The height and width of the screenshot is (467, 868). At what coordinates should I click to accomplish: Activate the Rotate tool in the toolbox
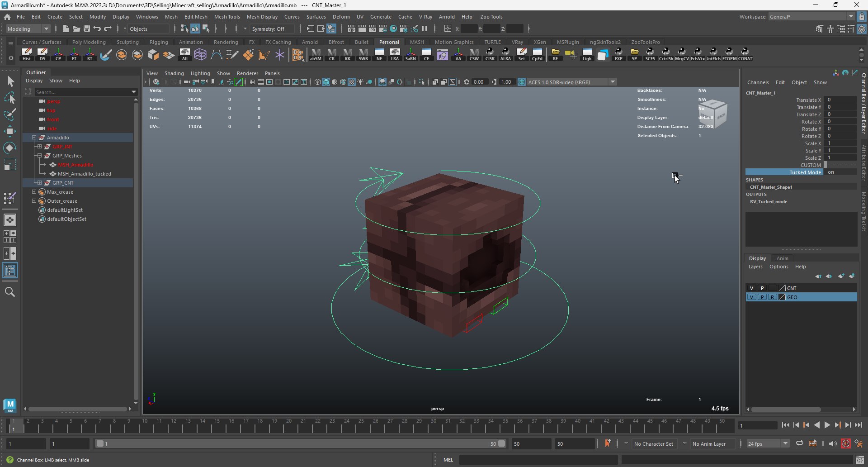[x=10, y=148]
